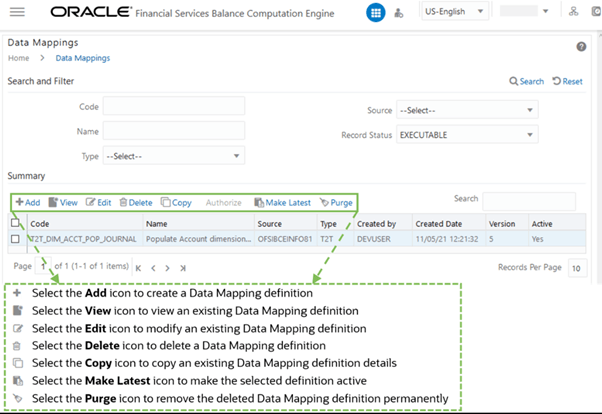Sort by the Active column header
This screenshot has width=602, height=414.
click(x=557, y=224)
